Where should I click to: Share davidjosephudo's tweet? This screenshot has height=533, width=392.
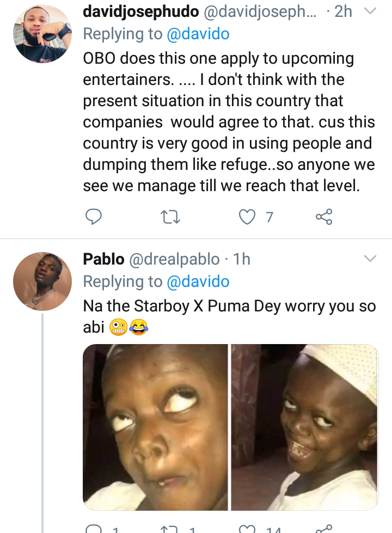click(x=324, y=217)
